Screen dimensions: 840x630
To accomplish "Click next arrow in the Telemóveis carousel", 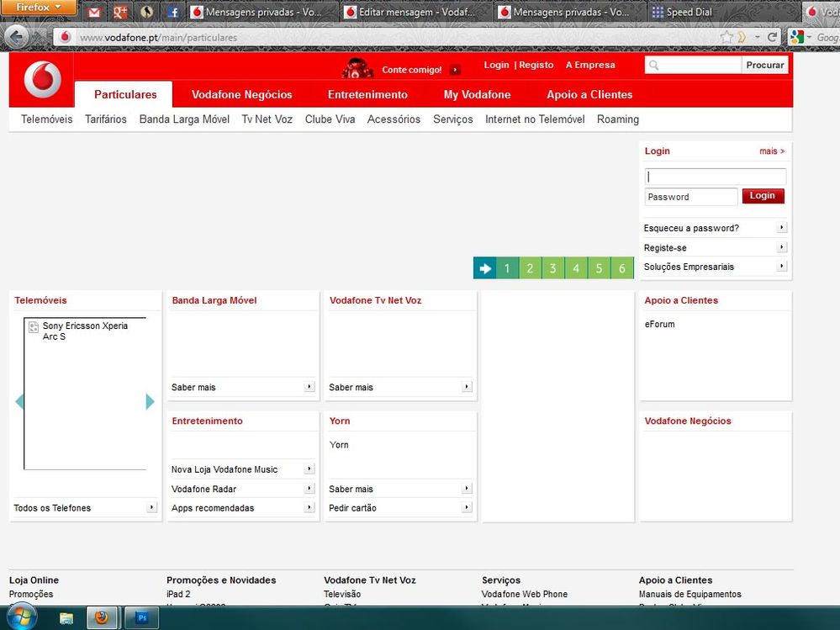I will click(x=151, y=402).
